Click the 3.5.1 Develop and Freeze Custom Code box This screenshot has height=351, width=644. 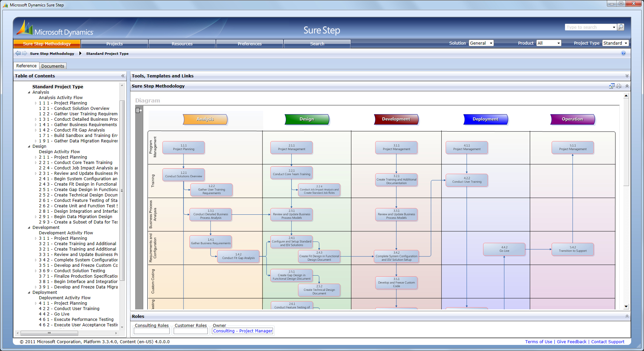pyautogui.click(x=396, y=283)
